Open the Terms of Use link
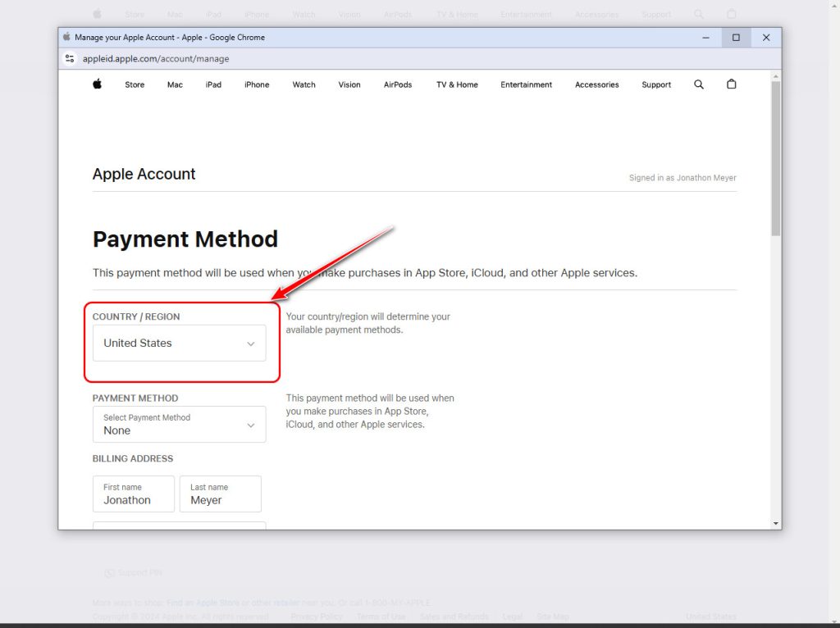Screen dimensions: 840x628 [381, 616]
